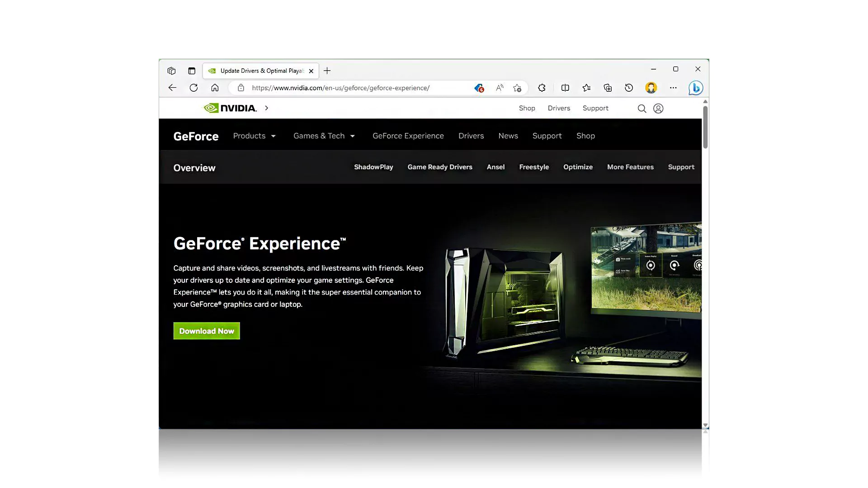The height and width of the screenshot is (488, 868).
Task: Click the Download Now button
Action: point(207,331)
